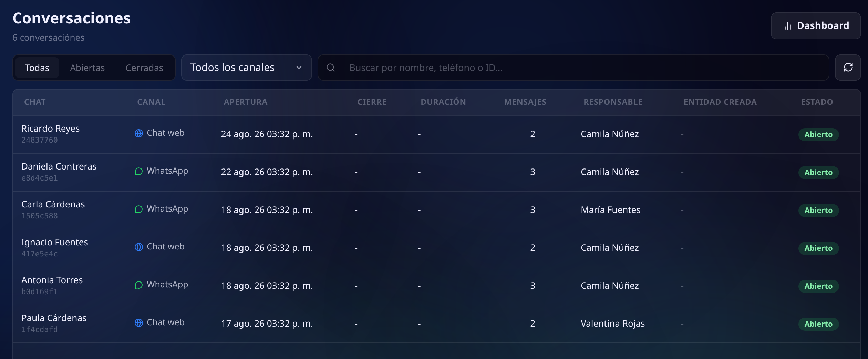Click date 22 ago. 26 03:32 p. m.
Viewport: 868px width, 359px height.
pos(267,172)
